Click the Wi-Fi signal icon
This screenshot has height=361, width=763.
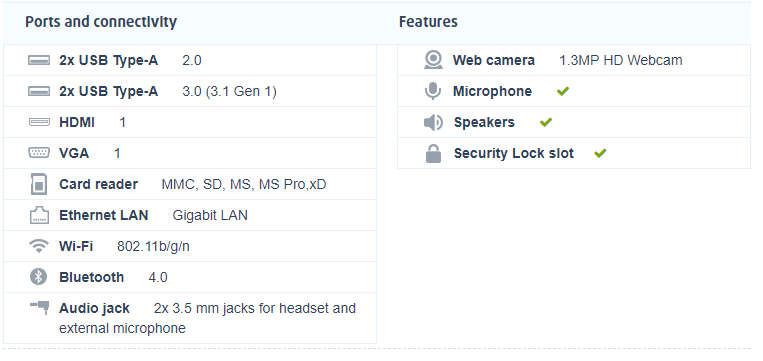pos(39,246)
